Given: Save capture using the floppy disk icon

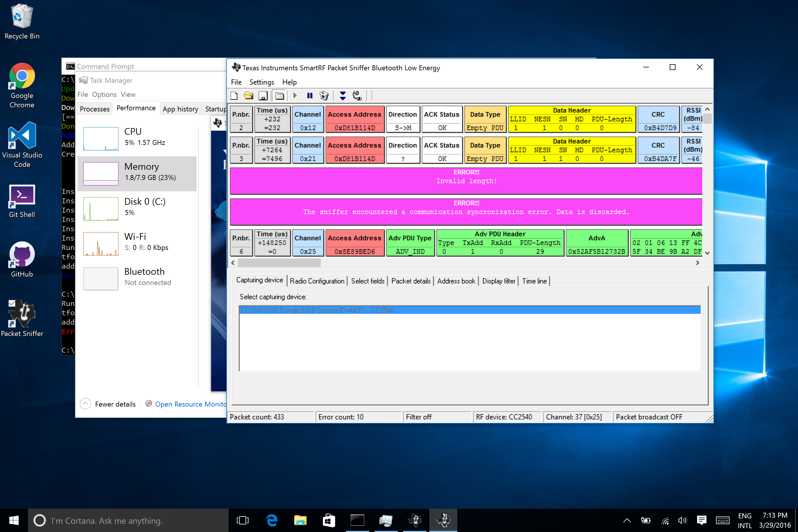Looking at the screenshot, I should coord(263,96).
